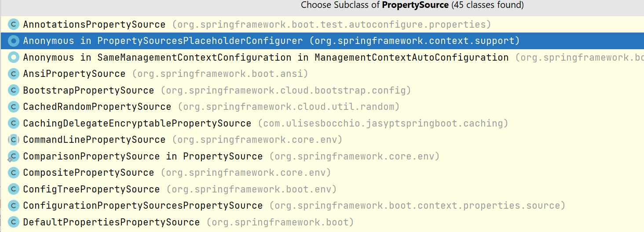Click anonymous class icon for PropertySourcesPlaceholderConfigurer
Screen dimensions: 644x232
(x=14, y=41)
